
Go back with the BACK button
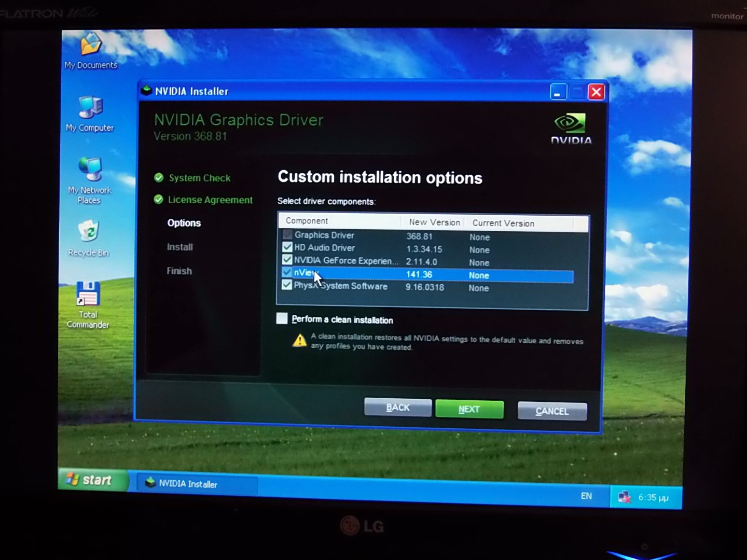click(398, 408)
